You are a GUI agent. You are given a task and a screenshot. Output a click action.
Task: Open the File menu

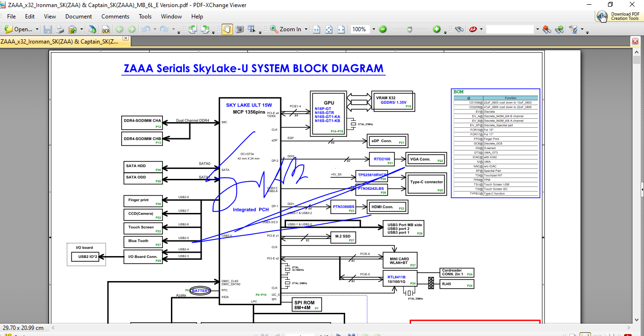(x=11, y=16)
